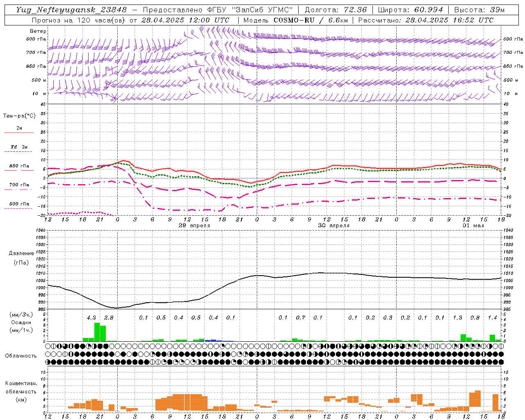Click the 1.3 precipitation total value

tap(457, 317)
